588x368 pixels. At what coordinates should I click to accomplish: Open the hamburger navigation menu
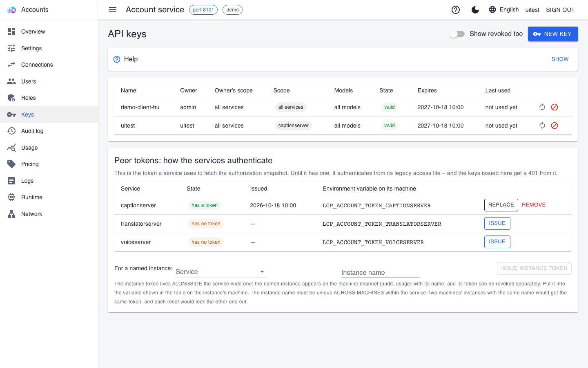[x=113, y=10]
